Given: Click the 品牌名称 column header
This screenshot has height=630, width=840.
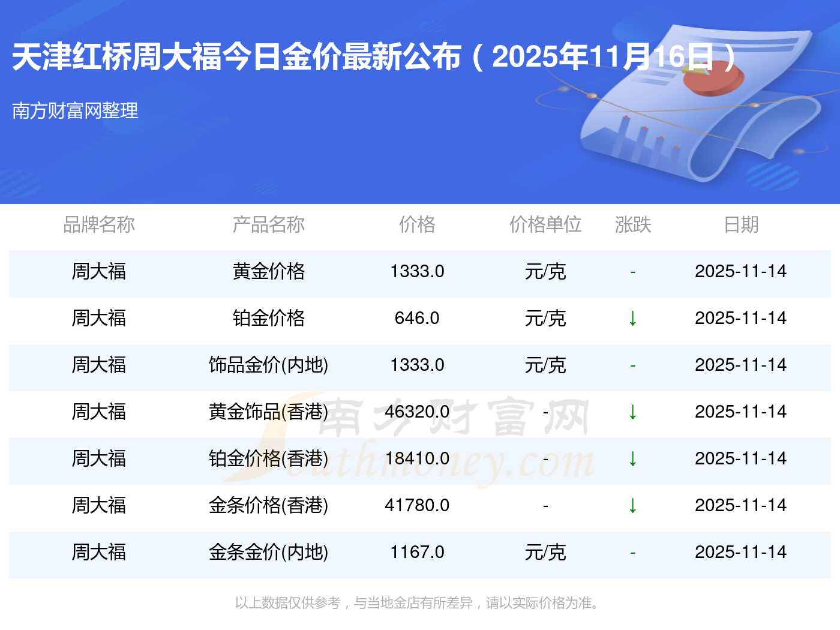Looking at the screenshot, I should pyautogui.click(x=99, y=224).
